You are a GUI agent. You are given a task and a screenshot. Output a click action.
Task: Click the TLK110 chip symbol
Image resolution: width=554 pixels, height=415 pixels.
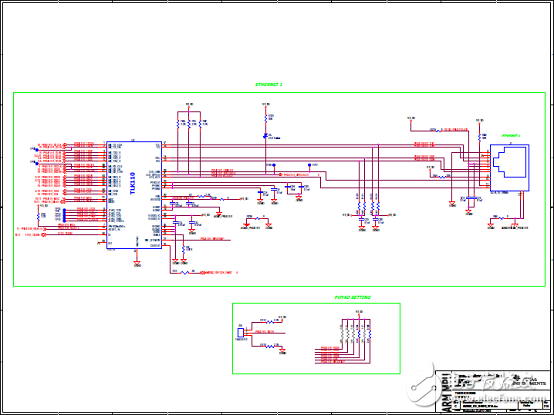click(x=134, y=195)
